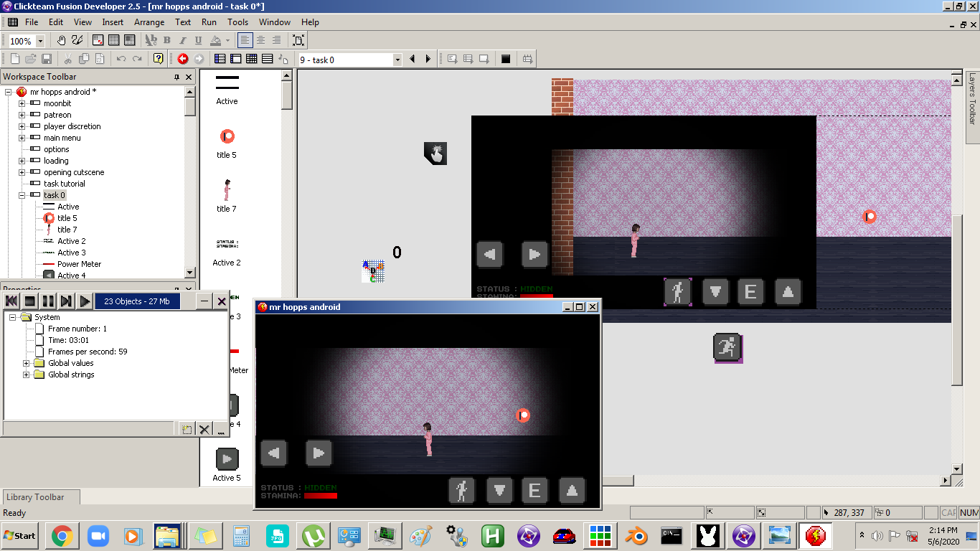Click the Windows Start button
This screenshot has height=551, width=980.
(20, 535)
